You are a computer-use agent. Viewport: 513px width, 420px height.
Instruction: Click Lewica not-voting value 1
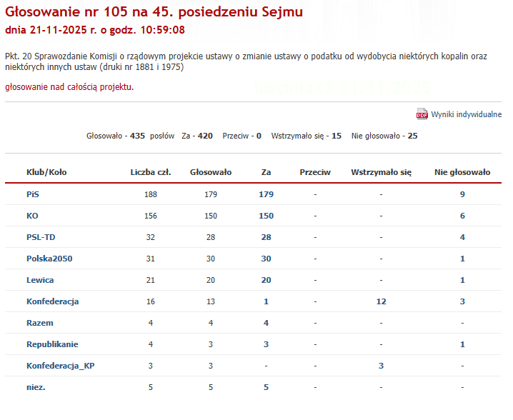462,280
